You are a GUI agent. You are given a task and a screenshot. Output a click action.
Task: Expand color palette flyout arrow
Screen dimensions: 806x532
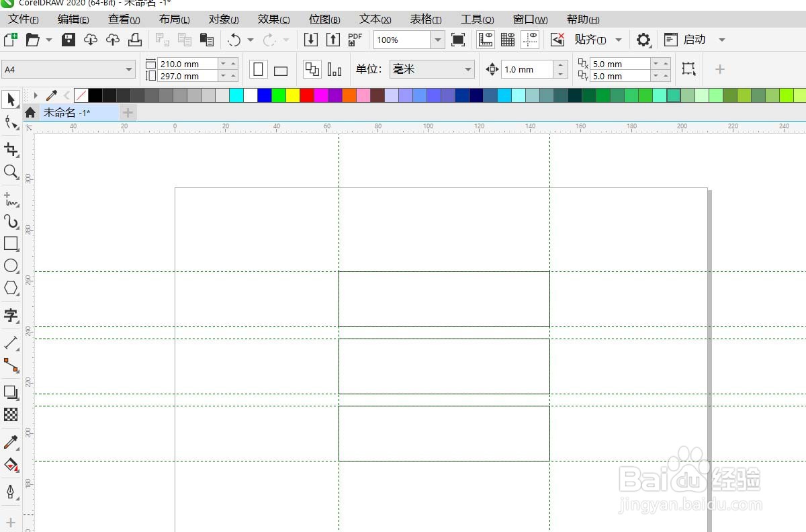click(x=36, y=95)
